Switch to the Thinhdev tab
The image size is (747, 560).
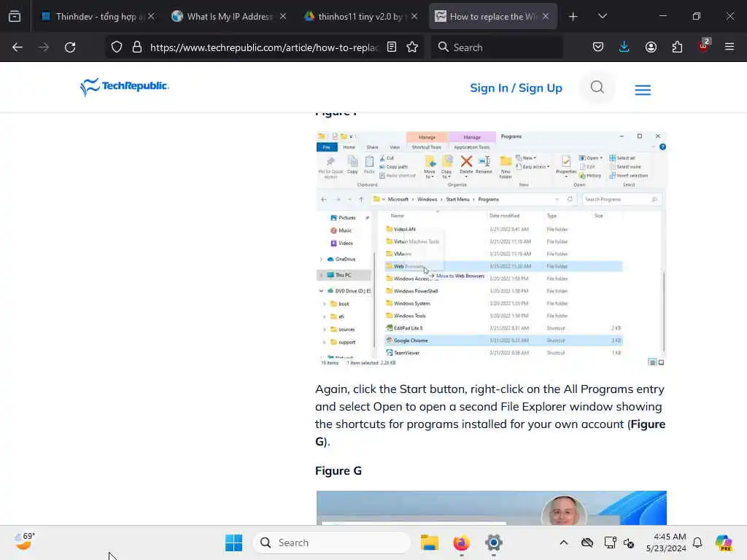pos(98,17)
